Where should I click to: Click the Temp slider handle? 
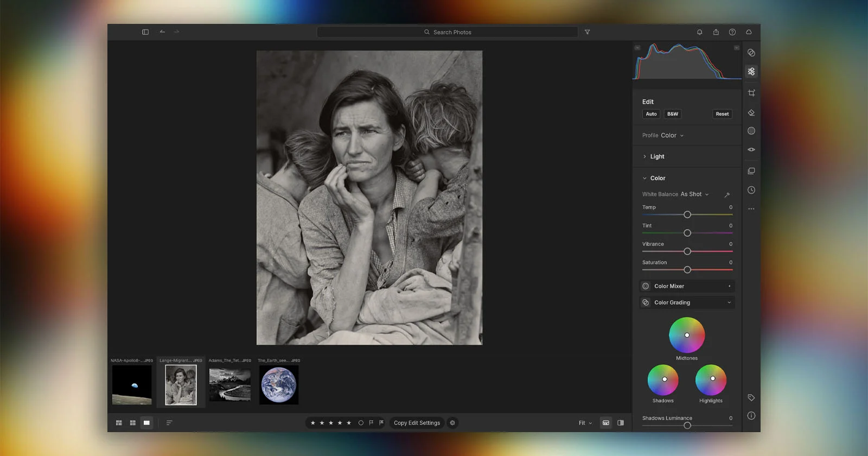687,214
